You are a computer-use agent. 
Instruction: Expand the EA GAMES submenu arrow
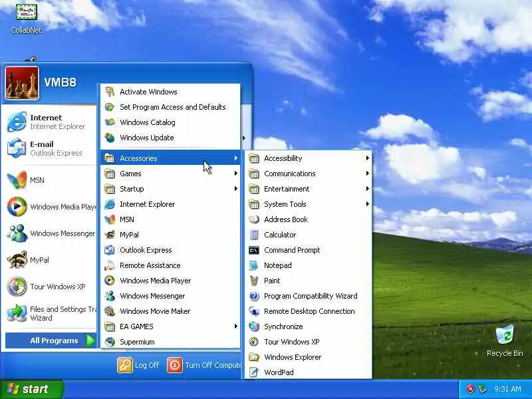tap(236, 327)
